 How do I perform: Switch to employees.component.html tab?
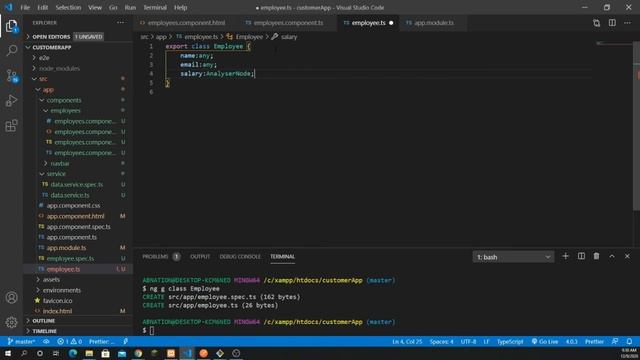[x=186, y=23]
